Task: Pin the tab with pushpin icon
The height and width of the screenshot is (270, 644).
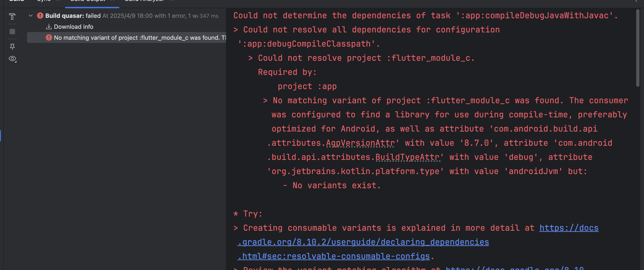Action: click(12, 46)
